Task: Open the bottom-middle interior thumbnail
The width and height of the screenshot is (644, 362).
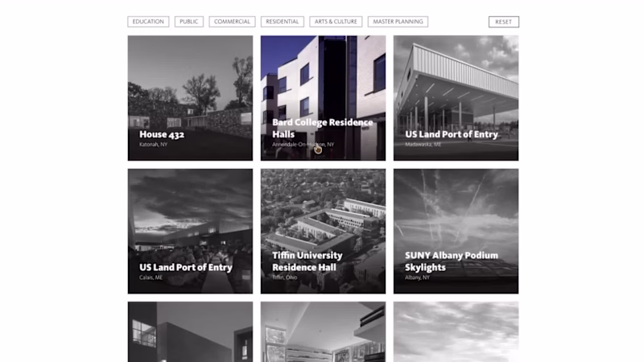Action: pyautogui.click(x=324, y=332)
